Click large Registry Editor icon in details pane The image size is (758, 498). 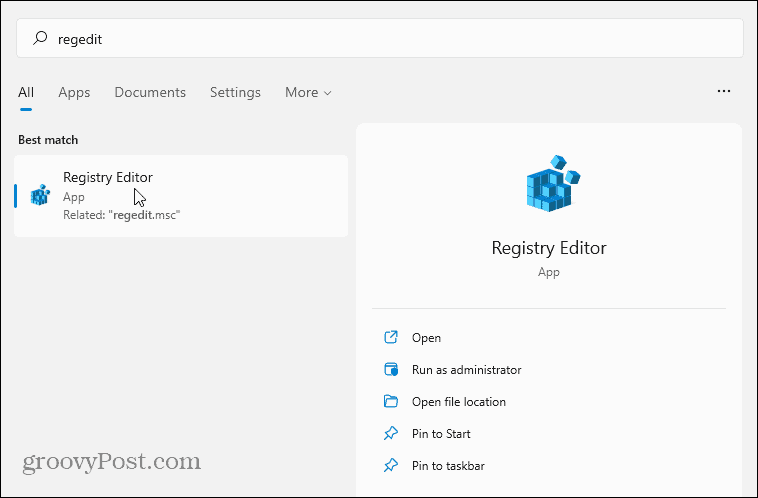coord(553,183)
